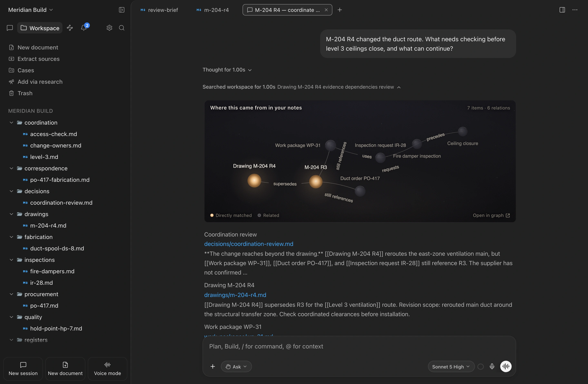
Task: Open the Ask mode dropdown
Action: pyautogui.click(x=236, y=366)
